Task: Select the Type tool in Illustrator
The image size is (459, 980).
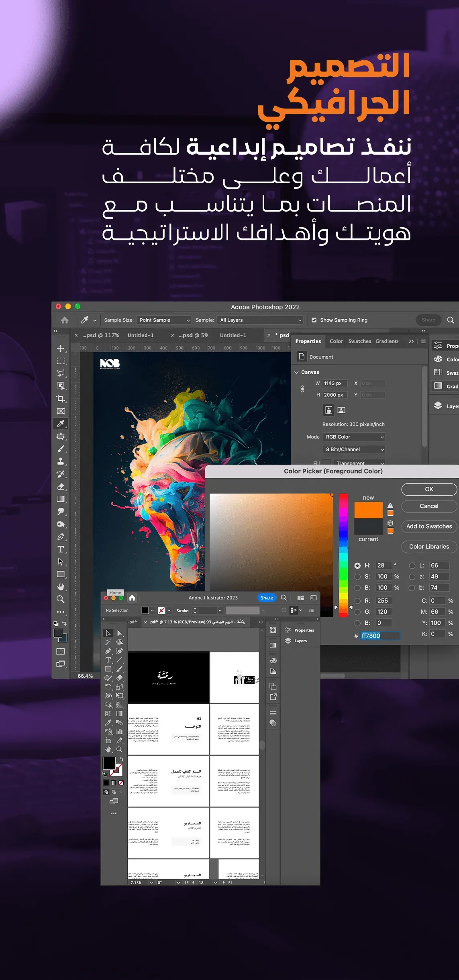Action: [x=108, y=660]
